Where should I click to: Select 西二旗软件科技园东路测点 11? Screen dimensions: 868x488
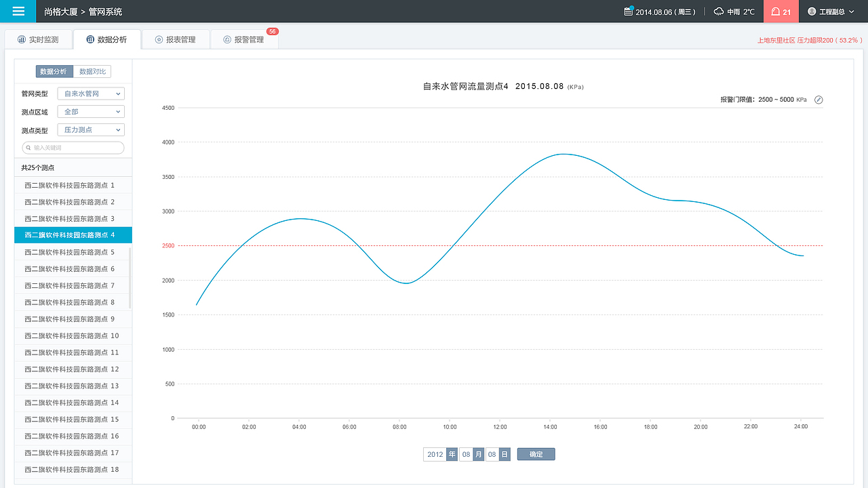pyautogui.click(x=73, y=352)
